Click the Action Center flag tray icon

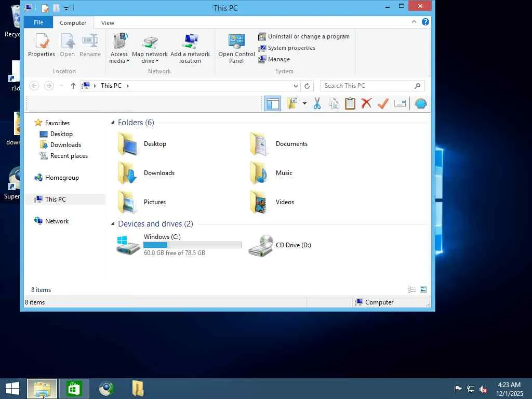458,389
